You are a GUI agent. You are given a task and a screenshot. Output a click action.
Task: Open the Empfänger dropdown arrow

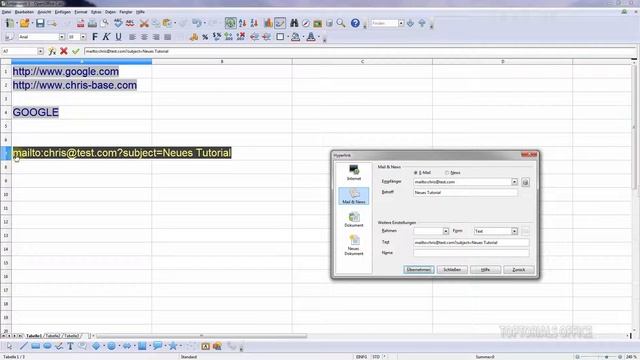[x=514, y=182]
